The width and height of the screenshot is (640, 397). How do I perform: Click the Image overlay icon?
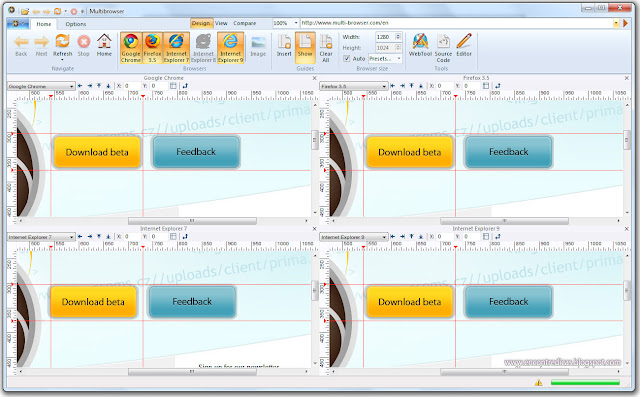[258, 46]
